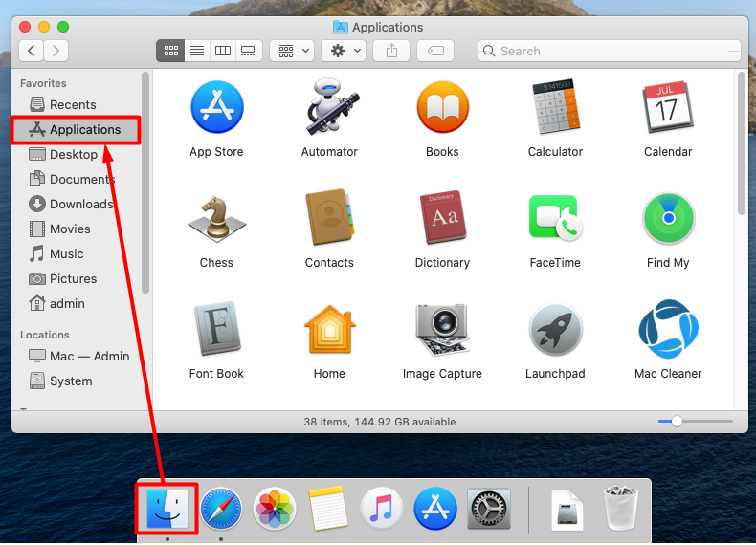Select the Calendar app icon
Screen dimensions: 756x545
pyautogui.click(x=668, y=107)
